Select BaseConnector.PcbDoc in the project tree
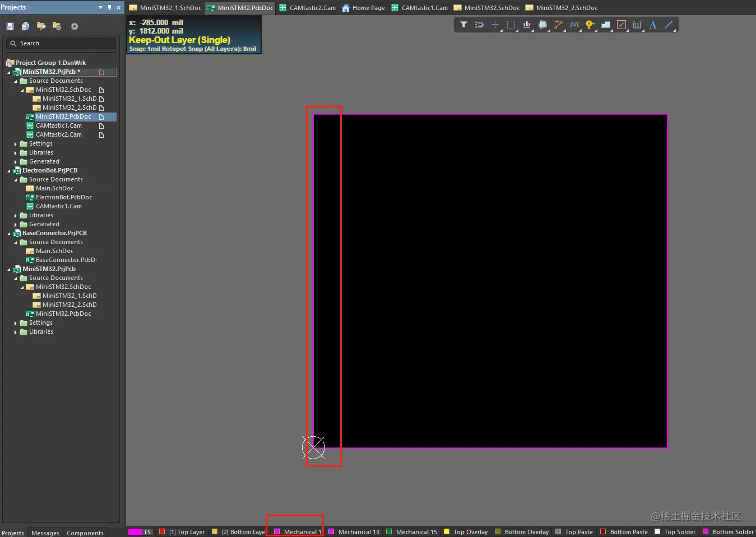This screenshot has width=756, height=537. [66, 260]
